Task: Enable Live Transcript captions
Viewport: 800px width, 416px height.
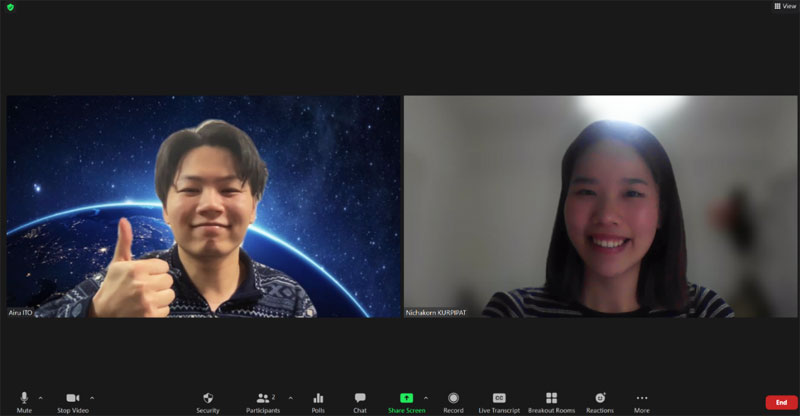Action: [499, 402]
